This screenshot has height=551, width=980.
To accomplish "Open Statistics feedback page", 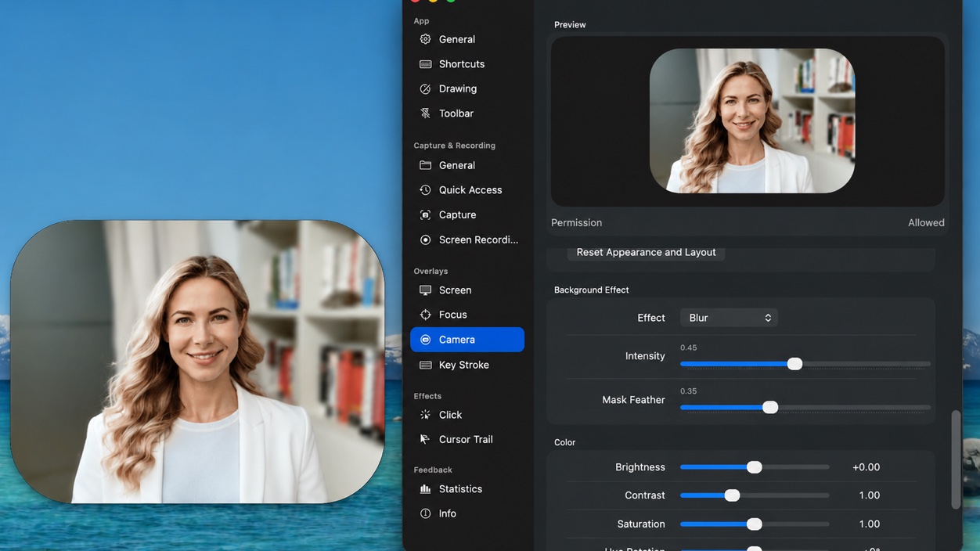I will tap(467, 489).
